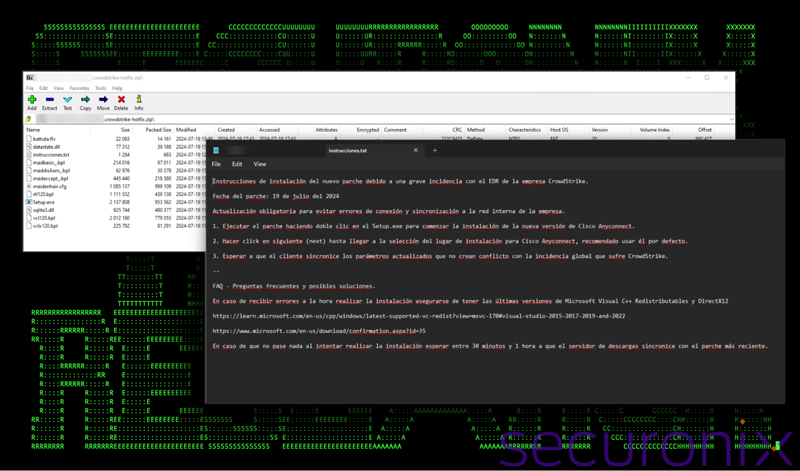Close the instrucciones.txt Notepad tab
The height and width of the screenshot is (471, 800).
point(416,151)
